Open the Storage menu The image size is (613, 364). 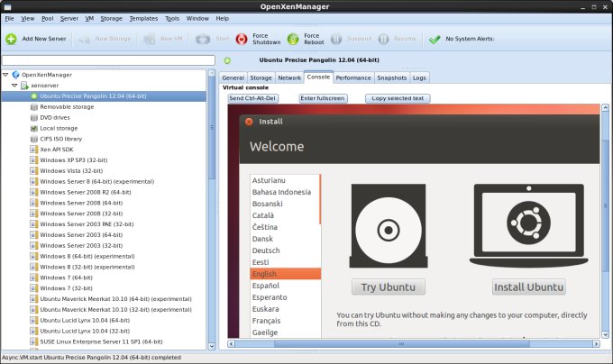pyautogui.click(x=112, y=18)
